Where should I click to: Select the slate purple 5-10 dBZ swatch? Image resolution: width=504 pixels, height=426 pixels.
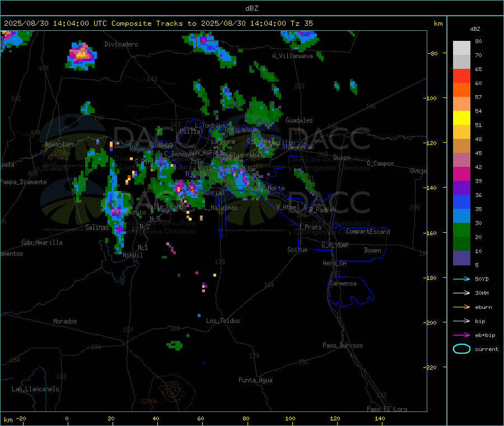click(x=461, y=258)
